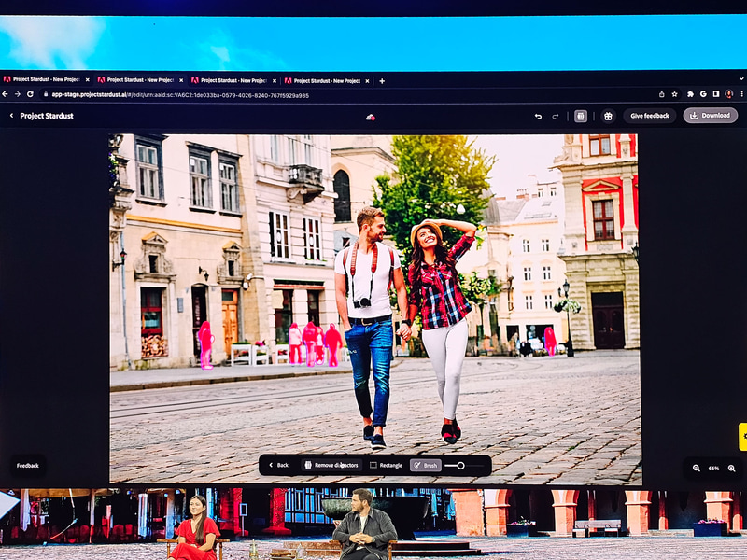
Task: Click the brush size slider handle
Action: click(460, 465)
